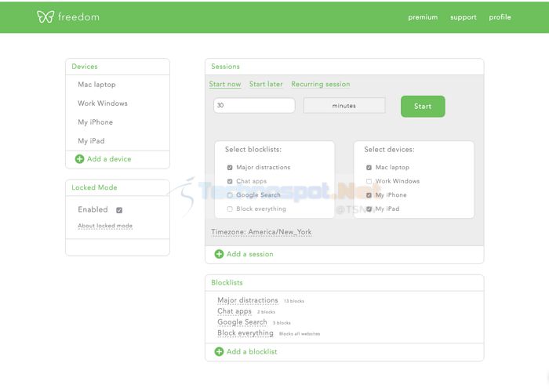Click the Devices panel heading

click(x=85, y=67)
